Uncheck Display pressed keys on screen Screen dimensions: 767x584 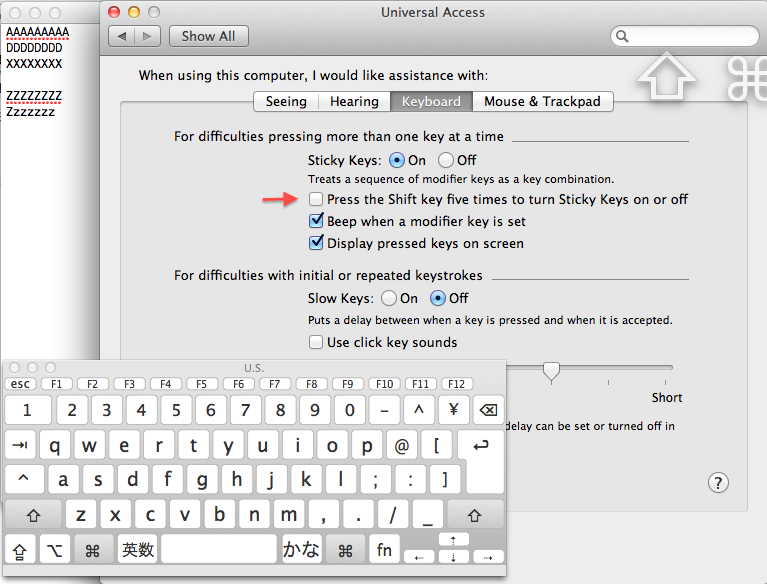316,243
